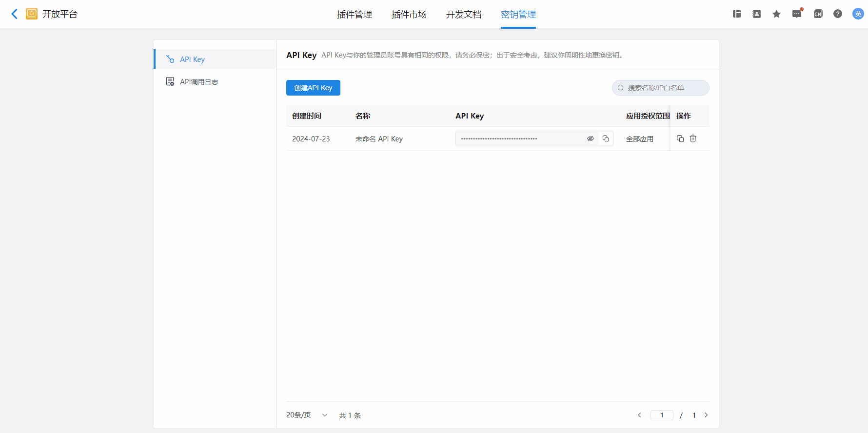Open the workspace layout icon in header

click(x=737, y=14)
